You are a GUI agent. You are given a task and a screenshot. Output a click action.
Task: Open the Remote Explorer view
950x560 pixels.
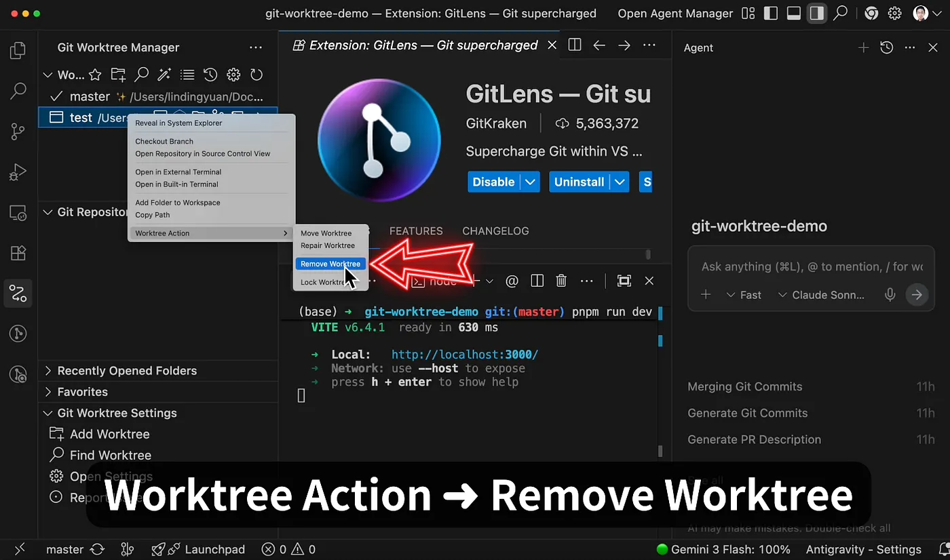[x=18, y=213]
